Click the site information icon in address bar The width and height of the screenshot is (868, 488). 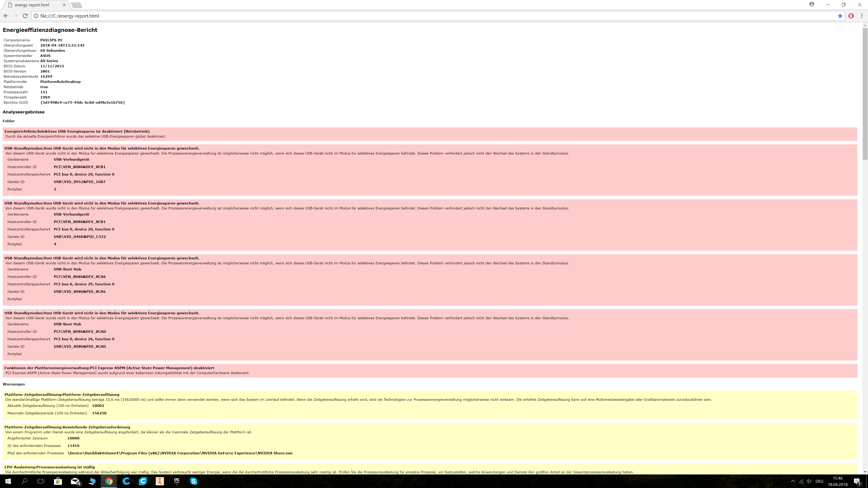[36, 16]
